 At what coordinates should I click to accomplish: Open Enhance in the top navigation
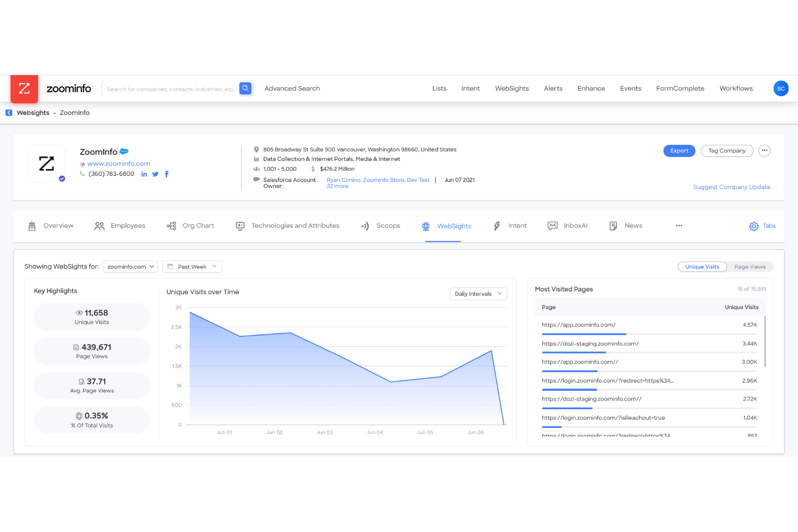tap(591, 88)
